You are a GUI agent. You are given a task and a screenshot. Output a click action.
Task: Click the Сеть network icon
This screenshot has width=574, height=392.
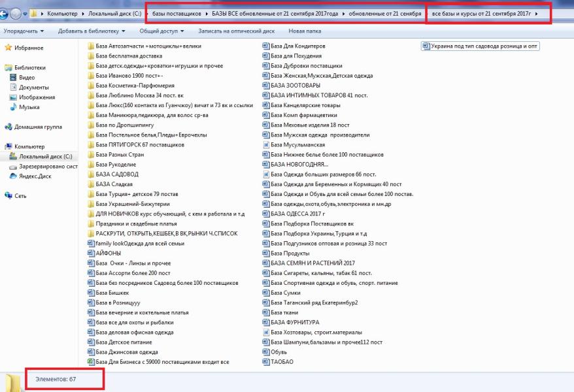pyautogui.click(x=8, y=195)
